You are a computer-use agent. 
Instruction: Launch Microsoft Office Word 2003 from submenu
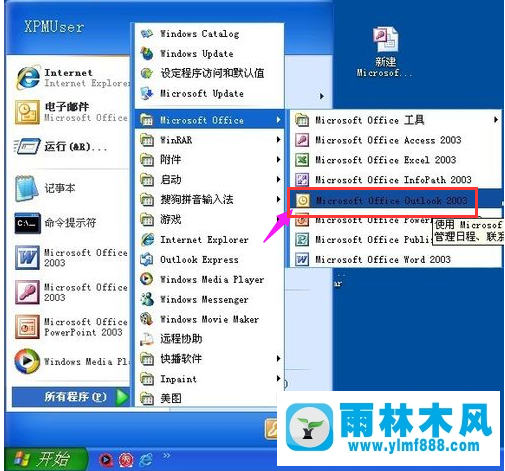pyautogui.click(x=396, y=259)
